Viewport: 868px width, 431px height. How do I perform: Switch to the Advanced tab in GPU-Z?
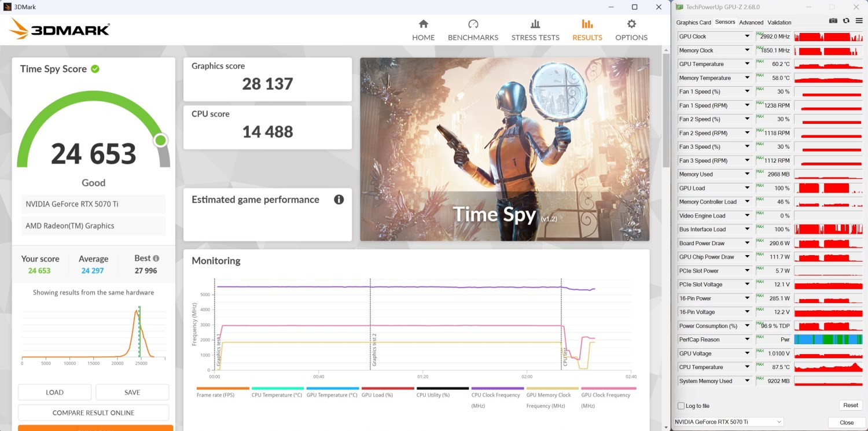751,23
